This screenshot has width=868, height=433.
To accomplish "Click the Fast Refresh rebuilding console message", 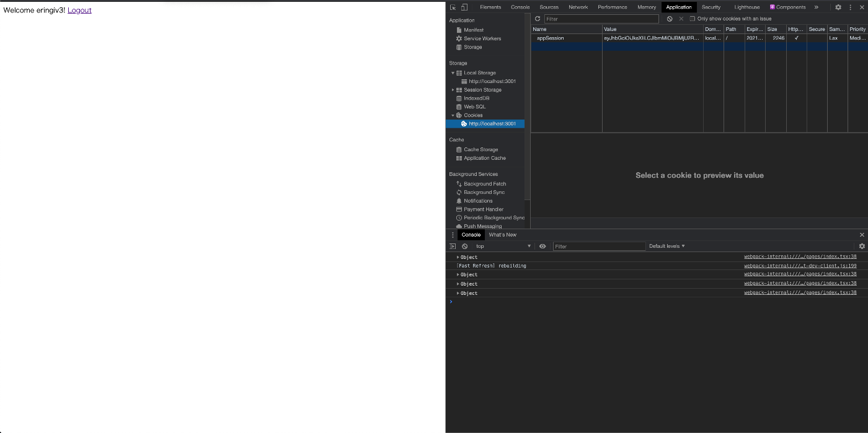I will click(x=492, y=266).
